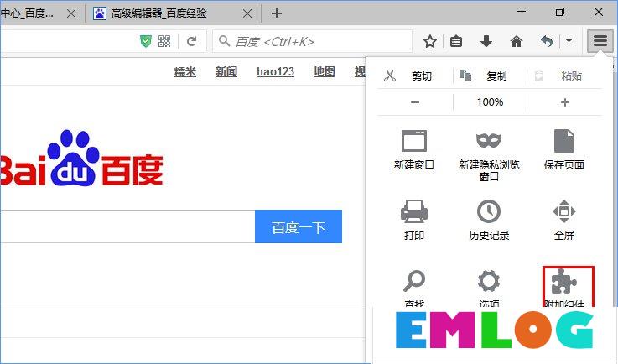This screenshot has width=618, height=364.
Task: Open the hao123 link
Action: (276, 72)
